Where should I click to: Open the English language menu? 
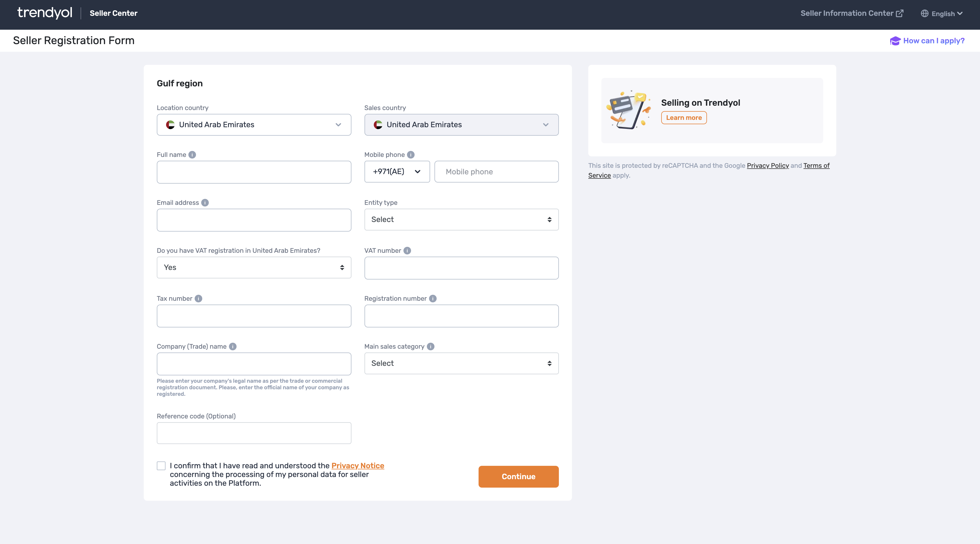[x=942, y=13]
